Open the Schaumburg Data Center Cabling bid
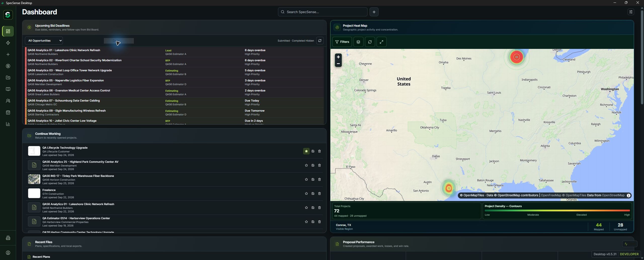 click(x=174, y=102)
